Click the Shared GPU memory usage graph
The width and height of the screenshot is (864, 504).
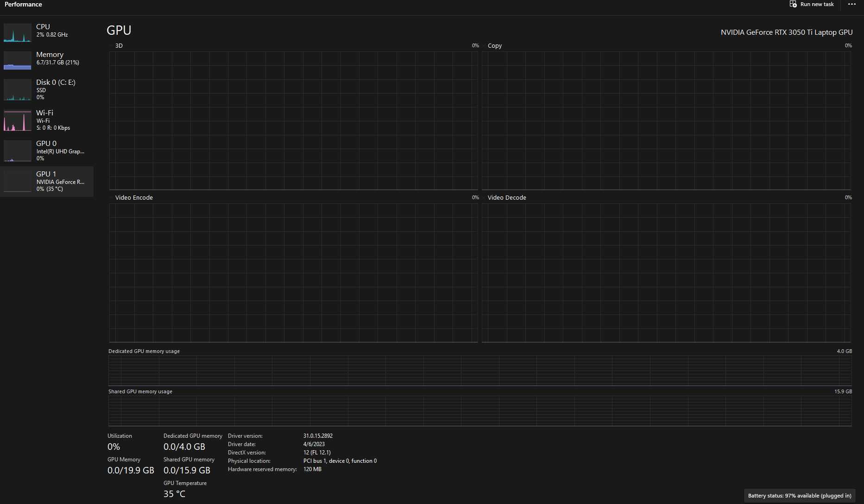point(480,411)
